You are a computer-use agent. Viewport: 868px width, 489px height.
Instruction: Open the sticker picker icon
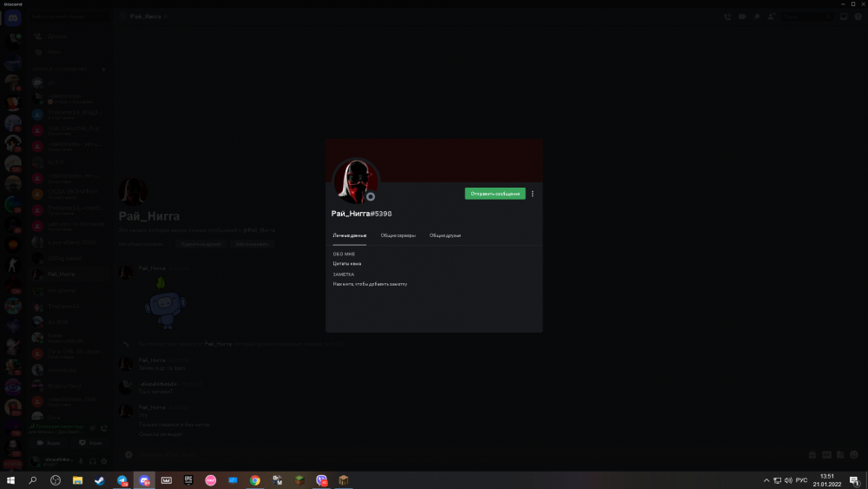coord(840,454)
